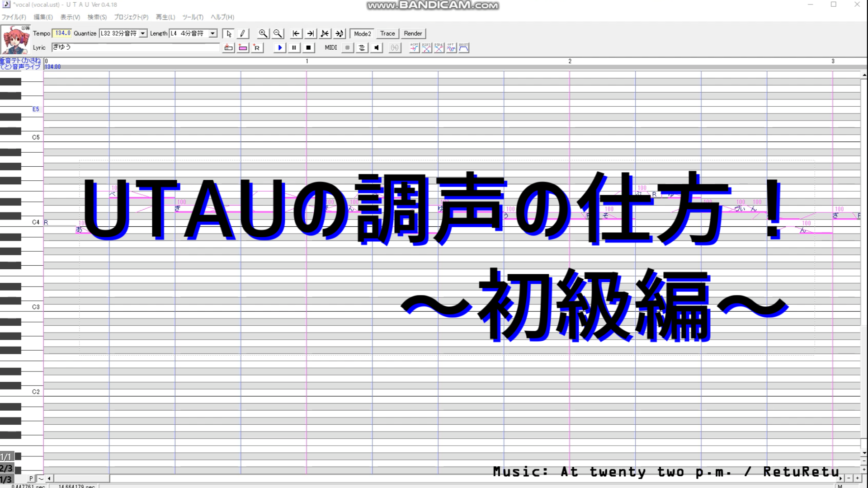The height and width of the screenshot is (488, 868).
Task: Toggle the MIDI loop button
Action: pos(362,47)
